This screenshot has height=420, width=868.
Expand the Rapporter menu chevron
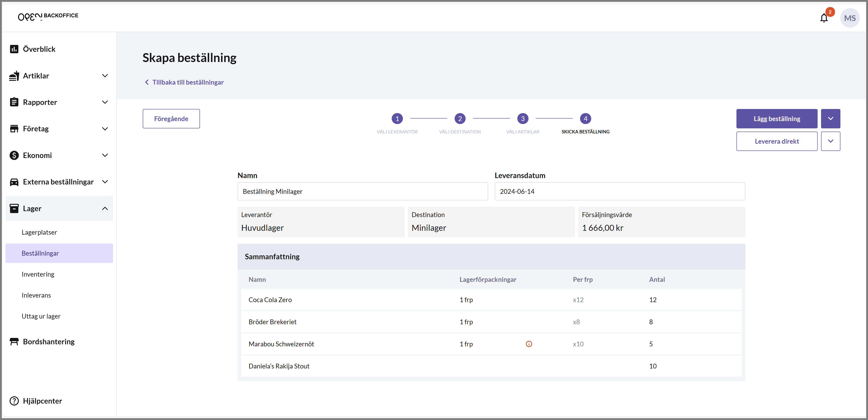(x=105, y=102)
